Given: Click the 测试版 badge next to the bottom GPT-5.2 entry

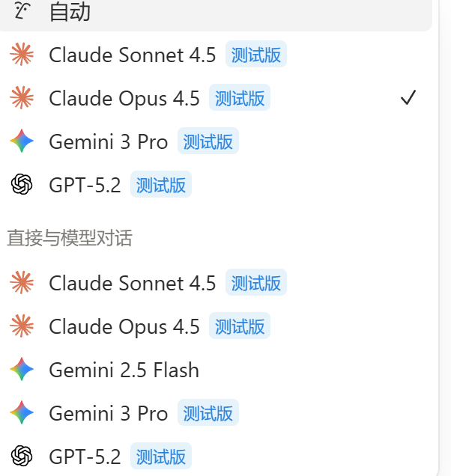Looking at the screenshot, I should (x=161, y=457).
